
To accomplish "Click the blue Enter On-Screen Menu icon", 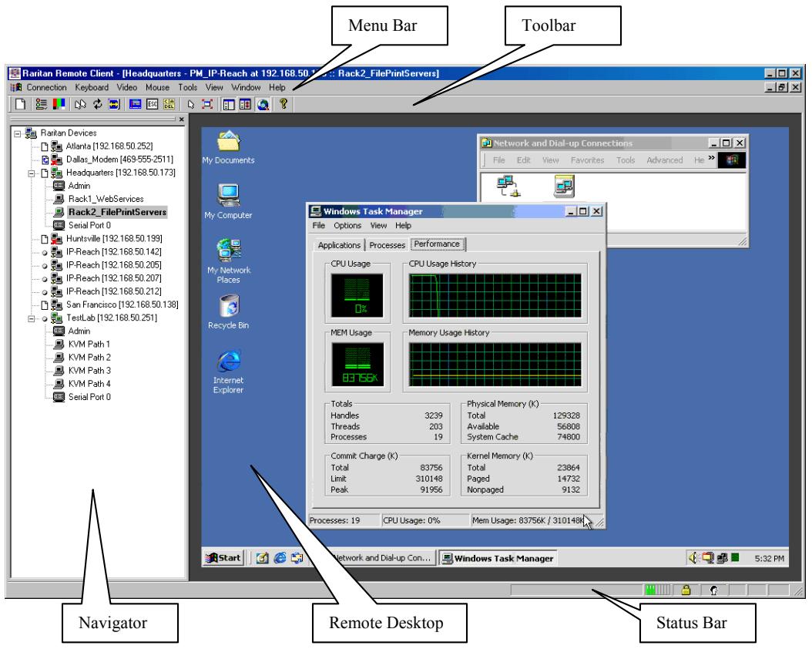I will (x=135, y=104).
